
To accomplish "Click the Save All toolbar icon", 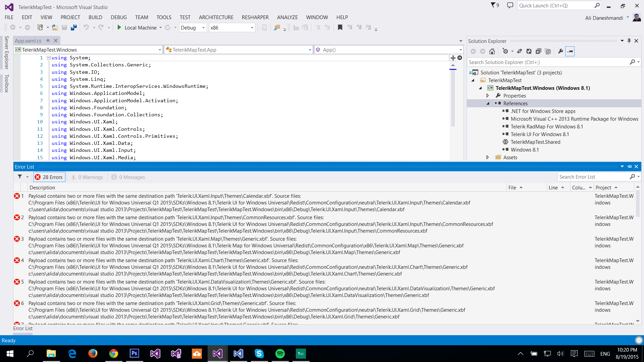I will (x=74, y=27).
